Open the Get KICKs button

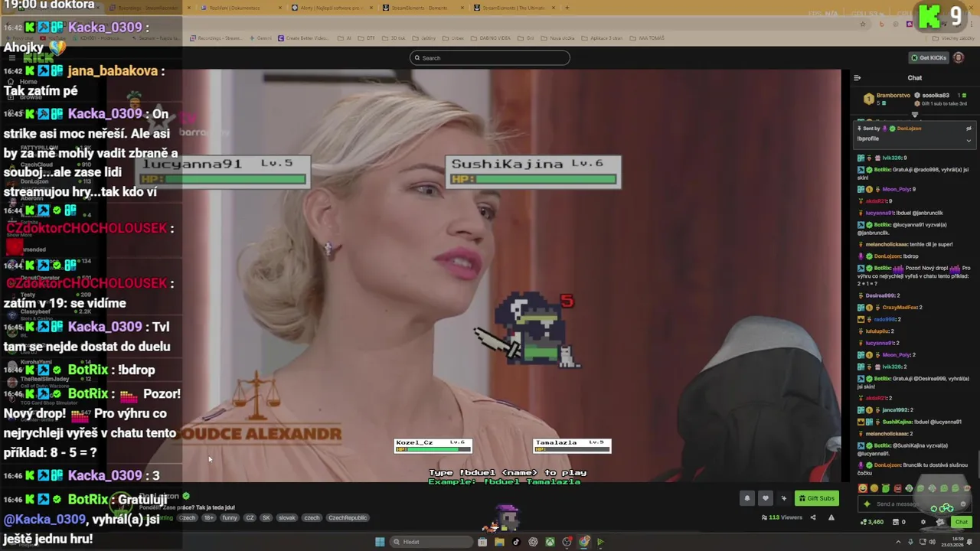point(928,57)
